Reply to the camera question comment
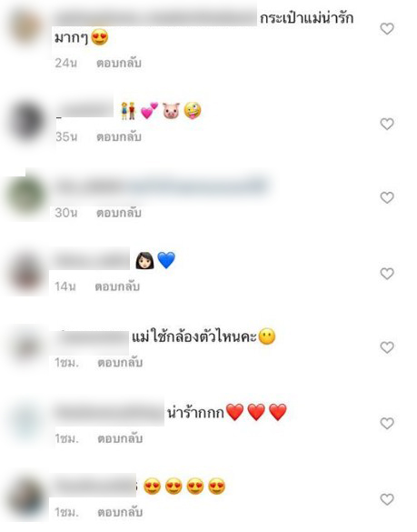This screenshot has width=417, height=532. pos(120,363)
